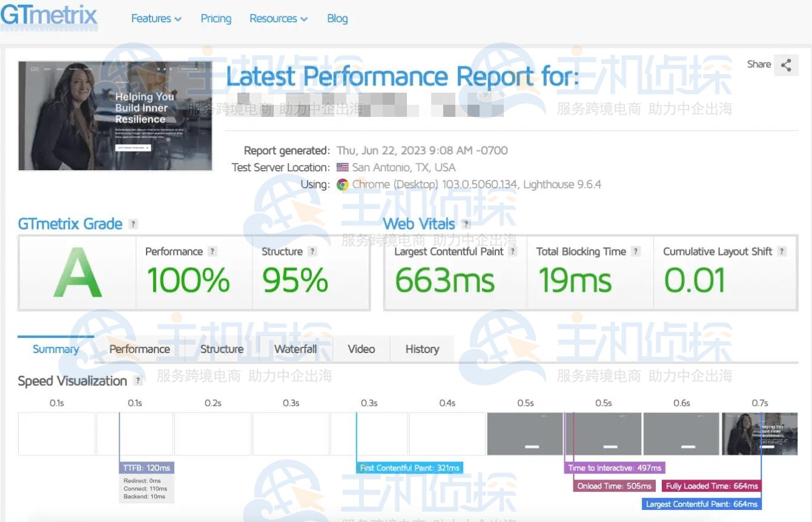Click the help icon beside Structure score
Viewport: 812px width, 522px height.
(x=312, y=251)
